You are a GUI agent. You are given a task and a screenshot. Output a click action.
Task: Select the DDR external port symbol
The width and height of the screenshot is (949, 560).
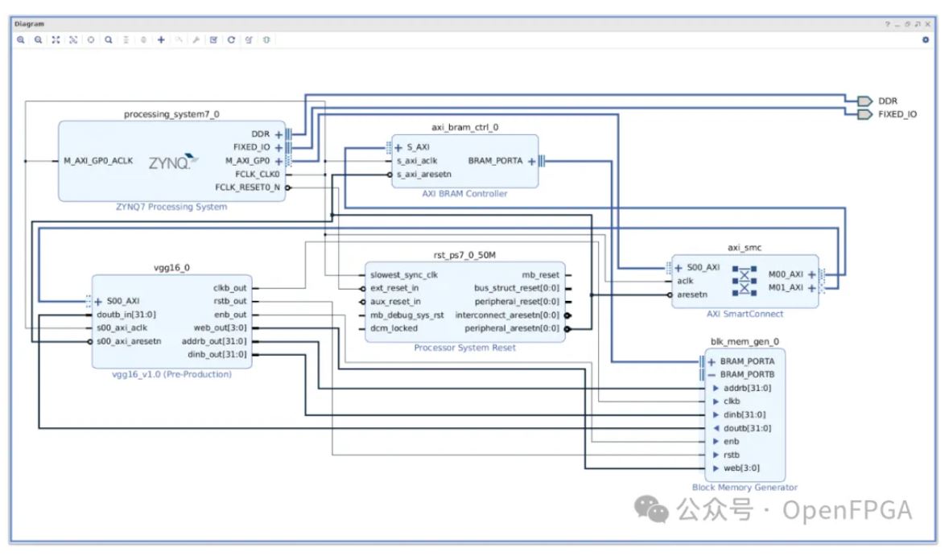coord(864,101)
